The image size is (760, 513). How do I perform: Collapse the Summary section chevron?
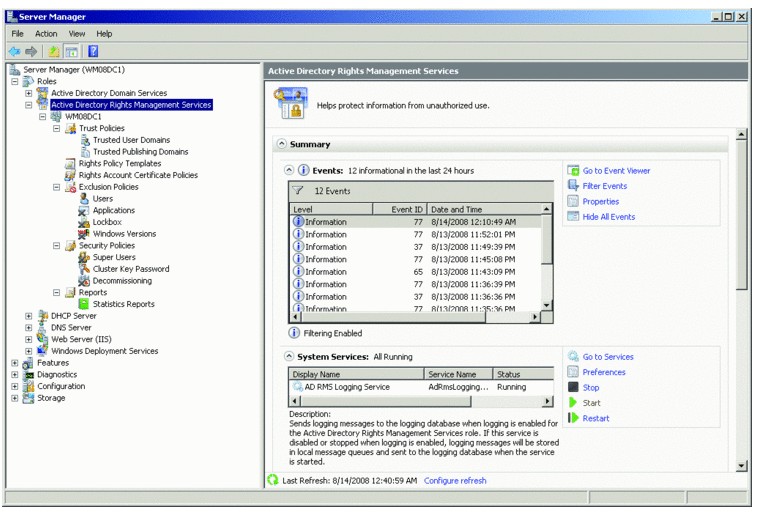point(282,144)
